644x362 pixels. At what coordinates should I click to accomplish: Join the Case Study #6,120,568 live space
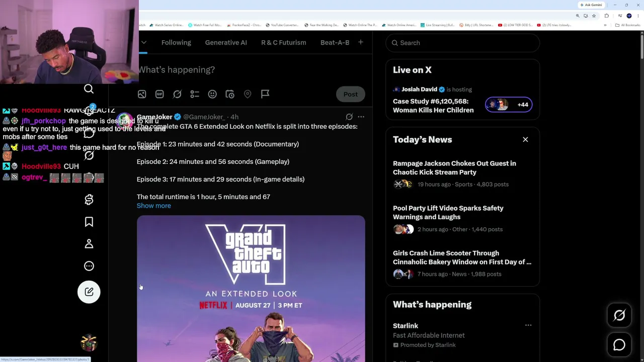(433, 106)
